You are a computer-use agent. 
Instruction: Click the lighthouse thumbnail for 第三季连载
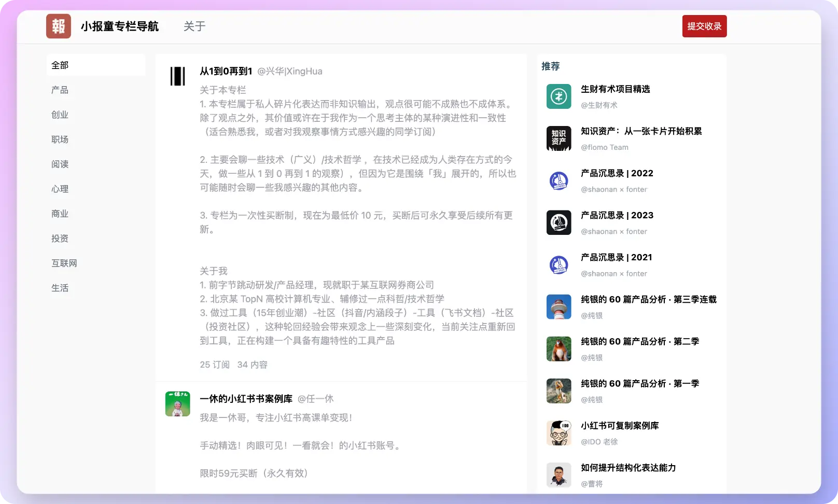click(x=558, y=306)
